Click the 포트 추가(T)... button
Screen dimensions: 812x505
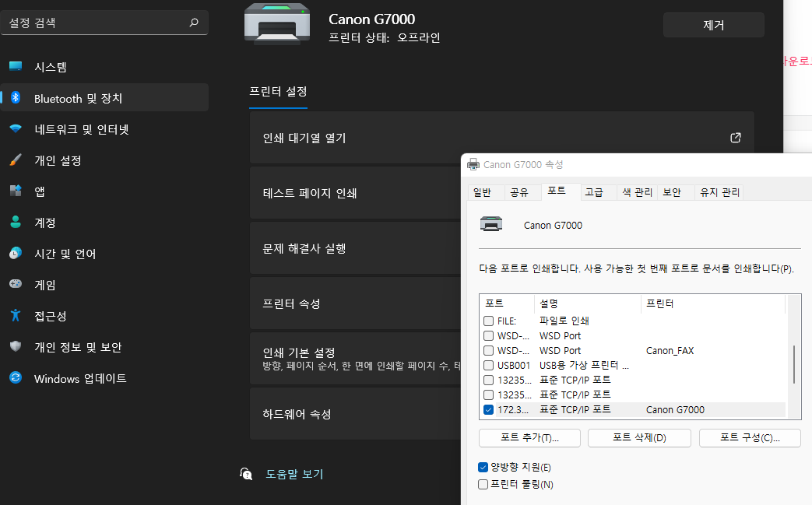pos(529,438)
